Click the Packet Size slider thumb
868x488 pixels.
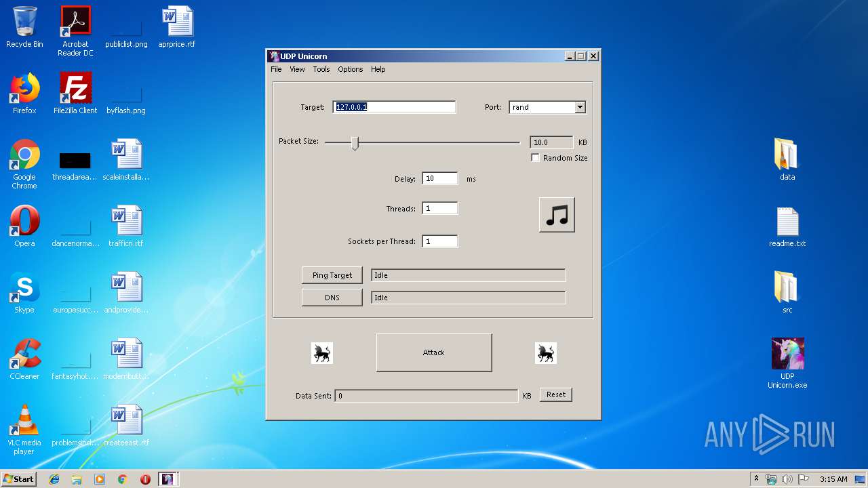click(355, 142)
